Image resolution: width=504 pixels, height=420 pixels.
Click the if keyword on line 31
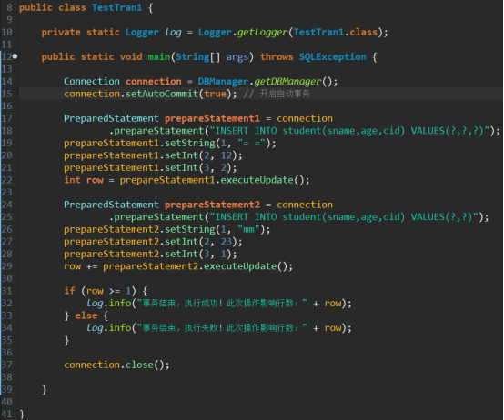pos(69,291)
